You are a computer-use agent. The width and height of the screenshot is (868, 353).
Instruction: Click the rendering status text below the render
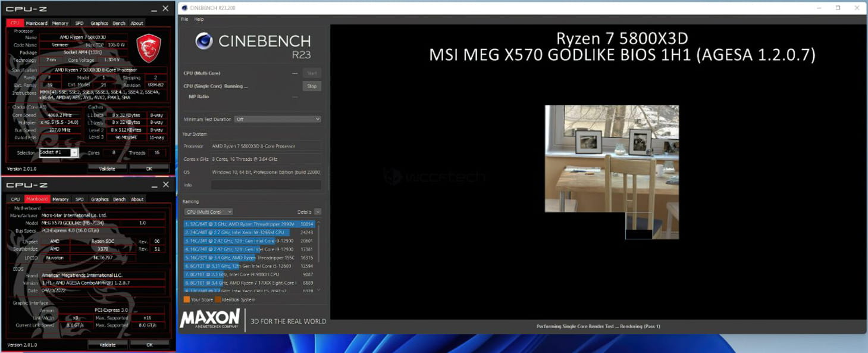[x=598, y=326]
